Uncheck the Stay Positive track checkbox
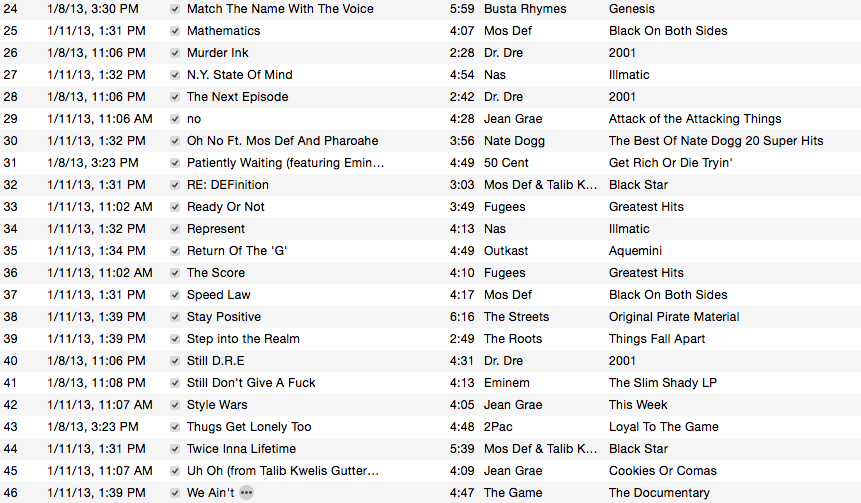 (x=175, y=317)
